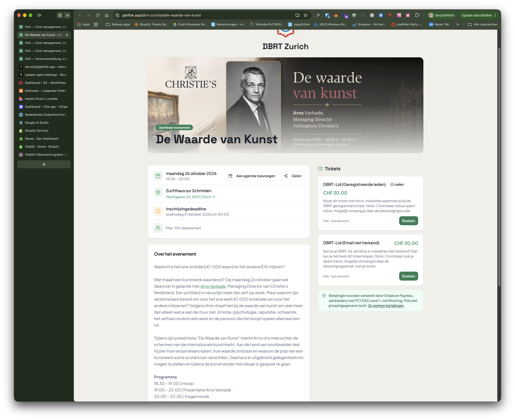Open the pink gradient square extension
The height and width of the screenshot is (420, 515).
399,15
